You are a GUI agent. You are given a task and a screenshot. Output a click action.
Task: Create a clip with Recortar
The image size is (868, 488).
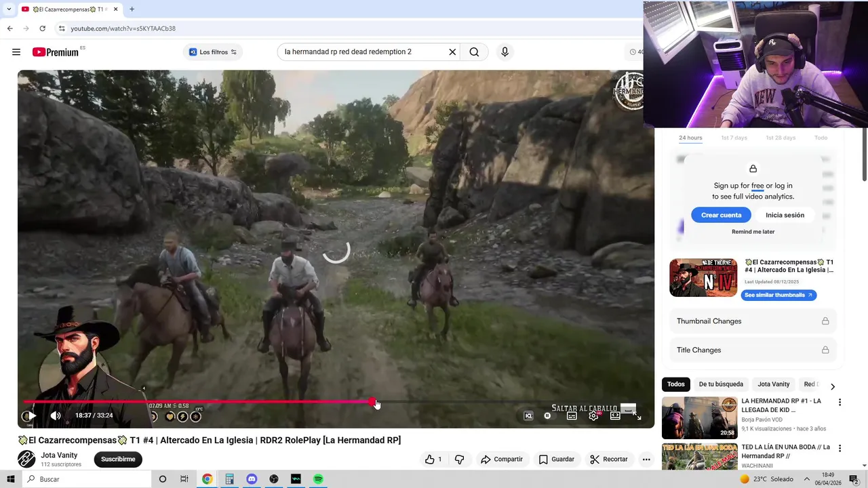click(x=609, y=460)
